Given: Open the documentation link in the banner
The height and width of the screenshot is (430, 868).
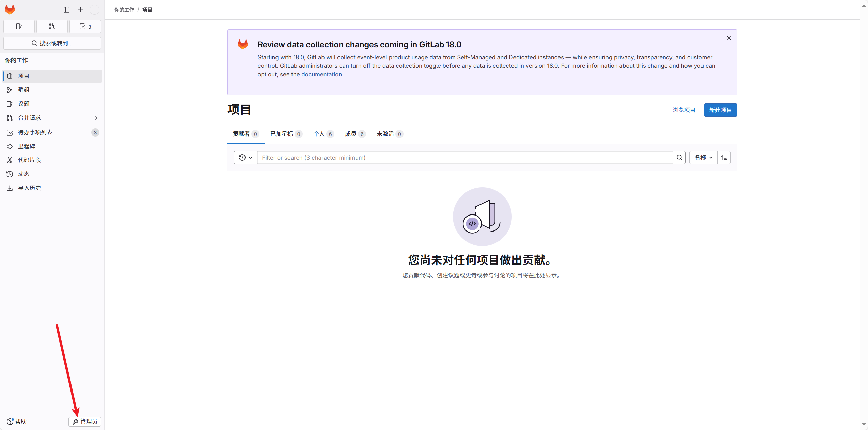Looking at the screenshot, I should point(321,74).
